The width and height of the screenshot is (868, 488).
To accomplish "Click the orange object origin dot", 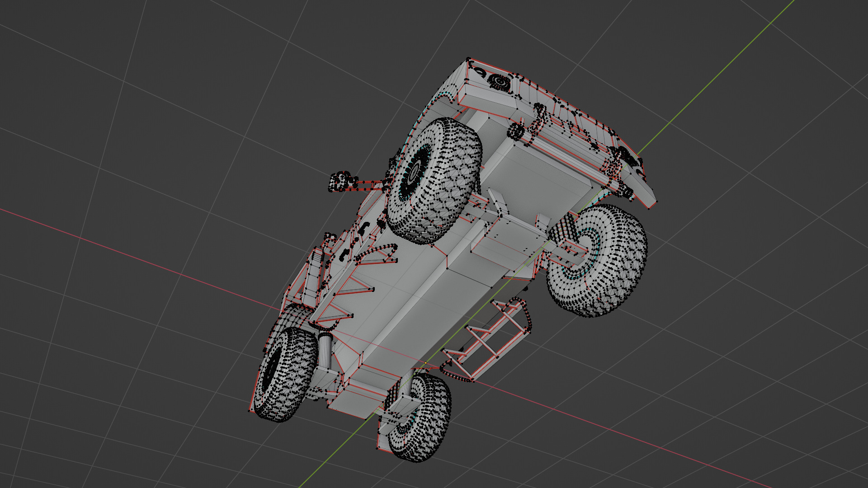I will click(x=425, y=363).
